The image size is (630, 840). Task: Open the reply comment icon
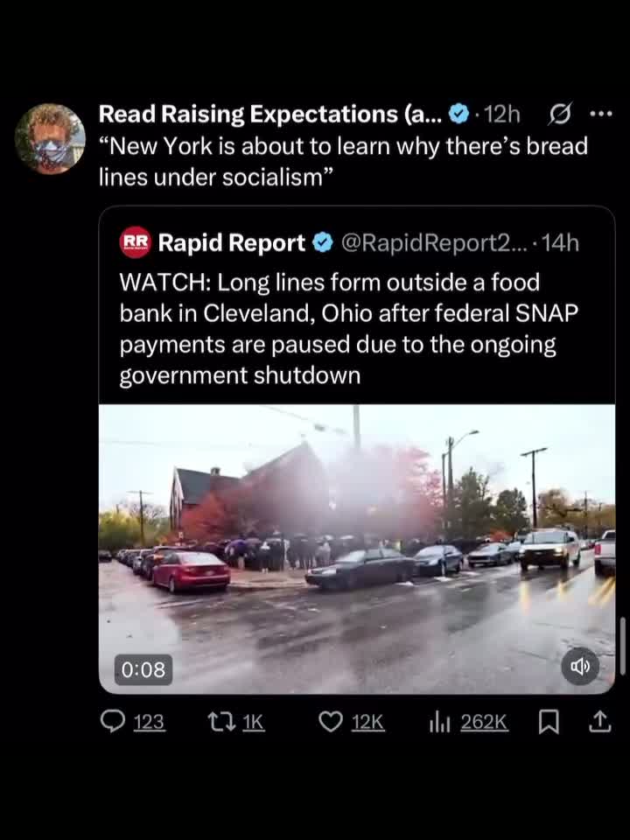pos(112,723)
